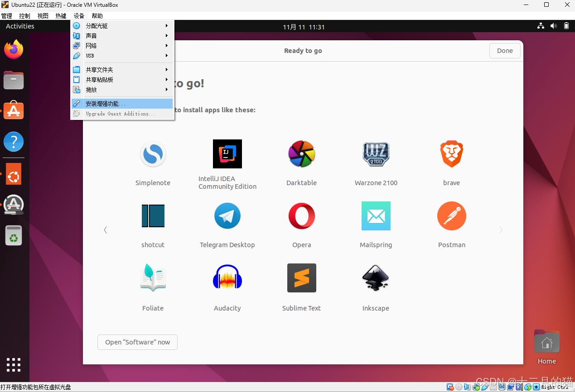
Task: Click Upgrade Guest Additions... menu entry
Action: coord(122,114)
